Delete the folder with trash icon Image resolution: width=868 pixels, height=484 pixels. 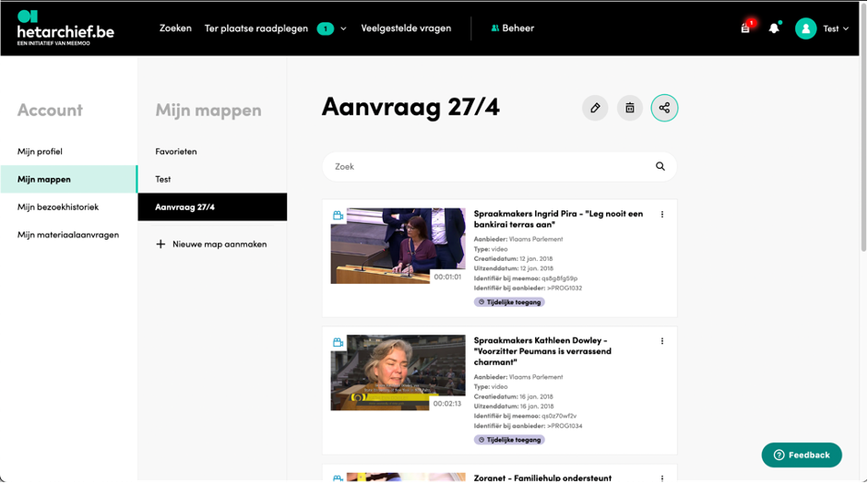pos(630,108)
